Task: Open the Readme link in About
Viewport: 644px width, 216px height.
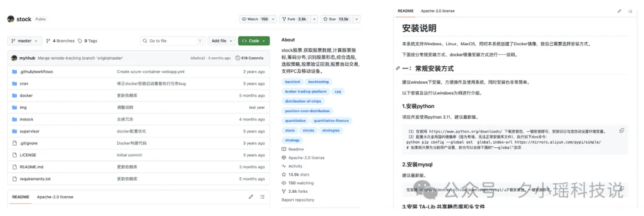Action: pyautogui.click(x=292, y=149)
